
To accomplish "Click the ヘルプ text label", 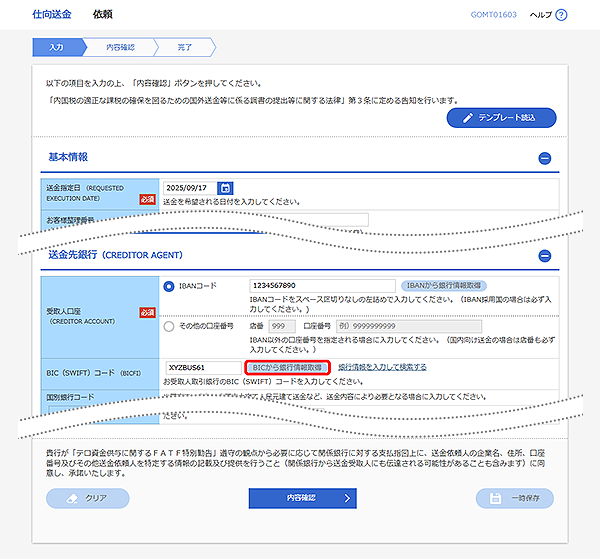I will (x=540, y=15).
